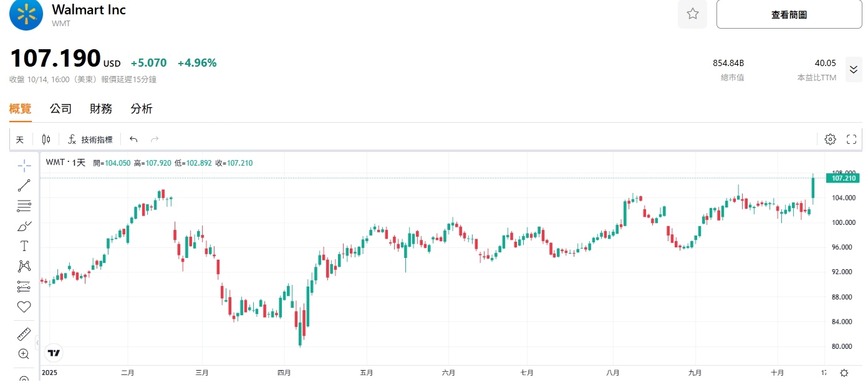Viewport: 868px width, 385px height.
Task: Add Walmart to favorites with star
Action: (692, 14)
